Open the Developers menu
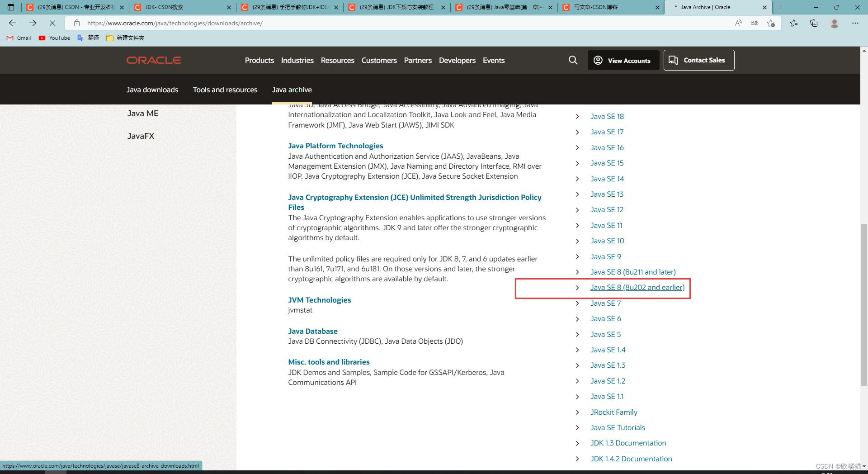This screenshot has width=868, height=474. click(457, 60)
